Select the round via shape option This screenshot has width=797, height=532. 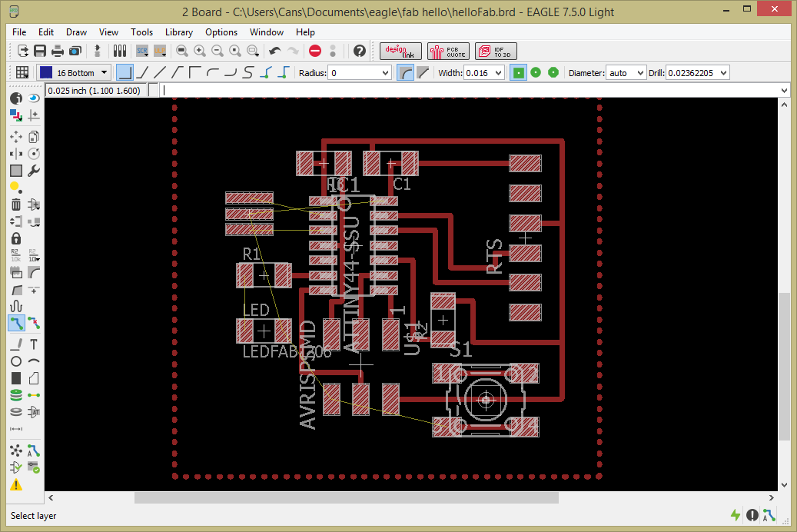(536, 72)
